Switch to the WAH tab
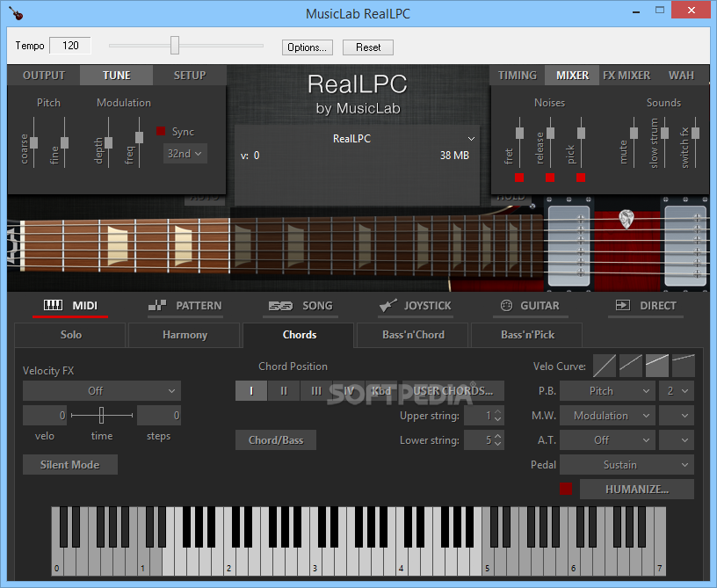Image resolution: width=717 pixels, height=588 pixels. click(681, 76)
